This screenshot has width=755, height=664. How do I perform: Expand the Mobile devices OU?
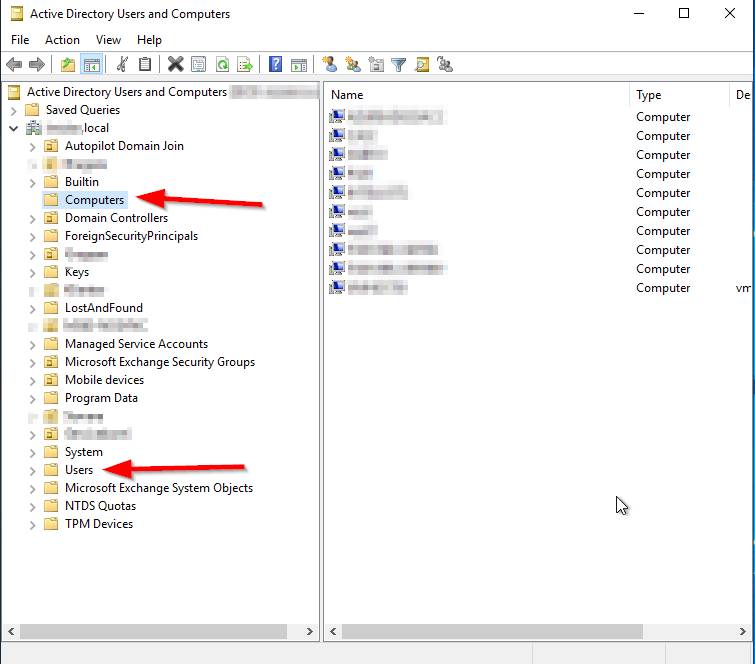pyautogui.click(x=32, y=381)
